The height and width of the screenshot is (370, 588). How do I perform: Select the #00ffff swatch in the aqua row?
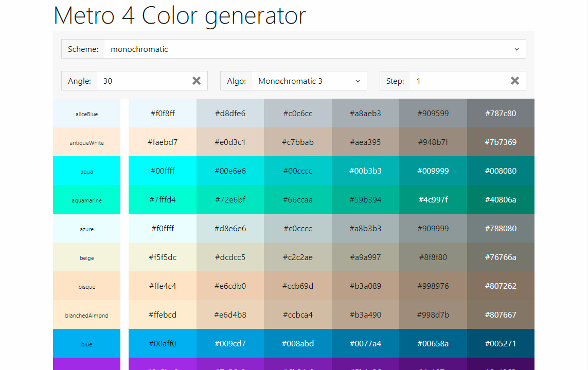click(x=163, y=171)
